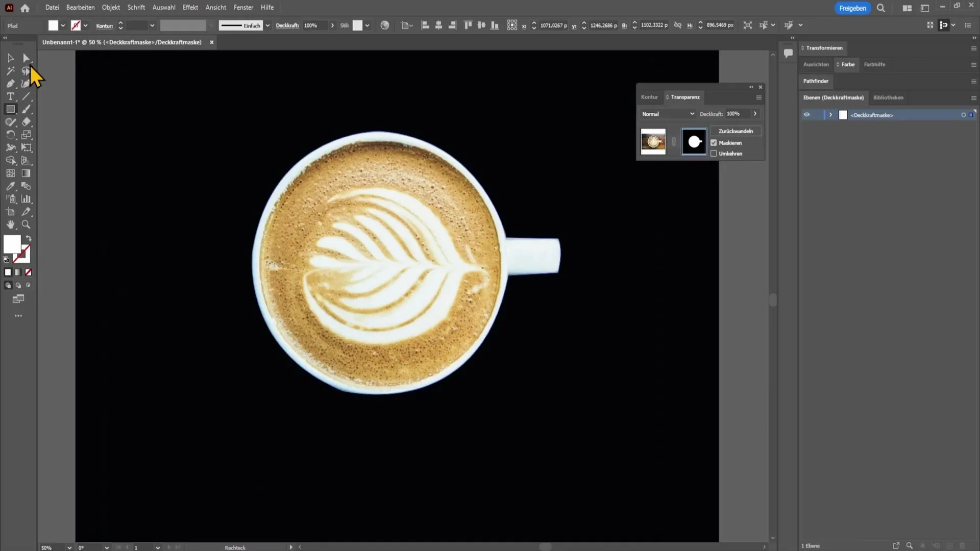The height and width of the screenshot is (551, 980).
Task: Switch to the Kontur tab
Action: 649,97
